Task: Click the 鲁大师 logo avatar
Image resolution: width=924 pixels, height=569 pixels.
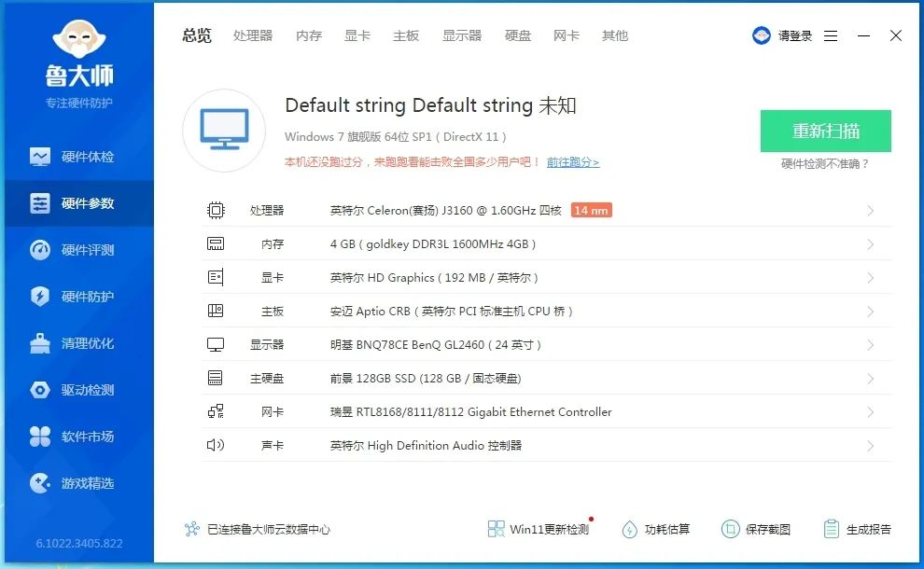Action: click(x=79, y=38)
